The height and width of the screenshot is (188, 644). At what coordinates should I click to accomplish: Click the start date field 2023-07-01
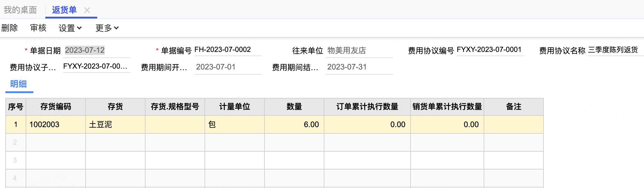click(x=228, y=67)
